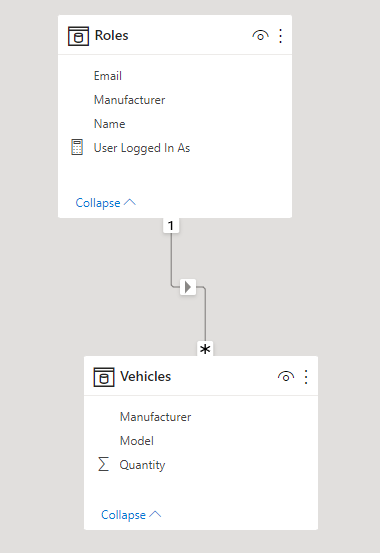Click the asterisk cardinality marker above Vehicles
The width and height of the screenshot is (380, 553).
205,349
